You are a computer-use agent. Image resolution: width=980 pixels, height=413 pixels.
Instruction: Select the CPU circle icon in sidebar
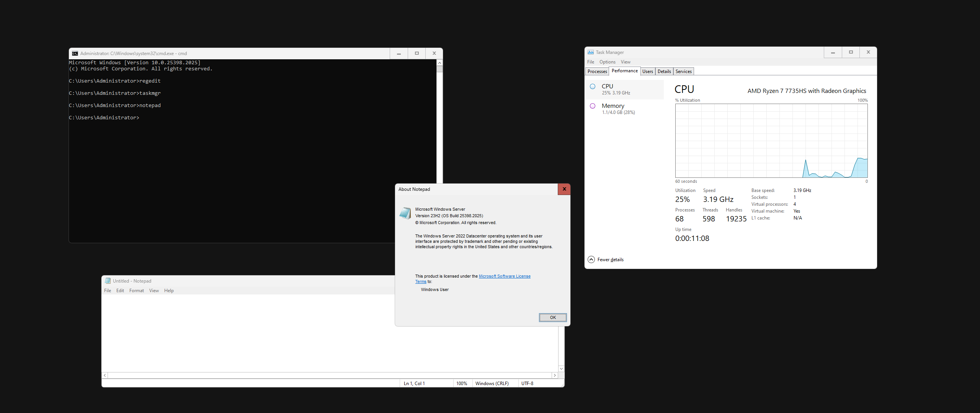[593, 86]
